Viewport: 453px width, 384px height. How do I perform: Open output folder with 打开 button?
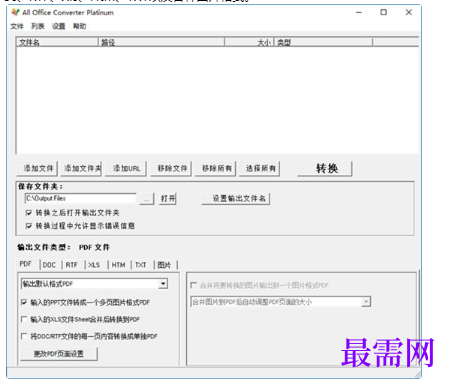(x=168, y=199)
